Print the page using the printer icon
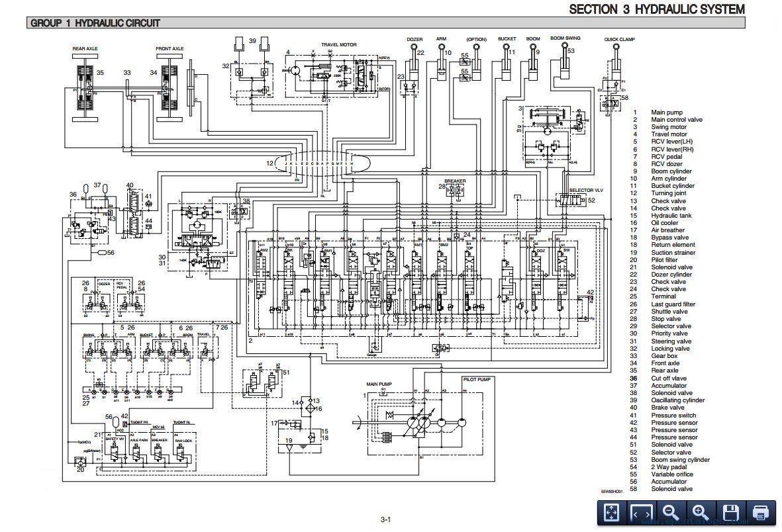Viewport: 782px width, 532px height. (x=760, y=513)
